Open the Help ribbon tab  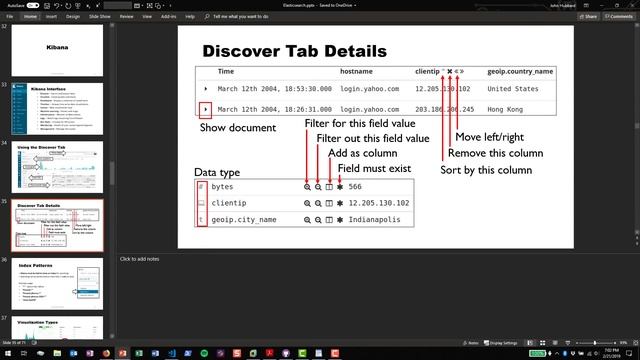[190, 17]
